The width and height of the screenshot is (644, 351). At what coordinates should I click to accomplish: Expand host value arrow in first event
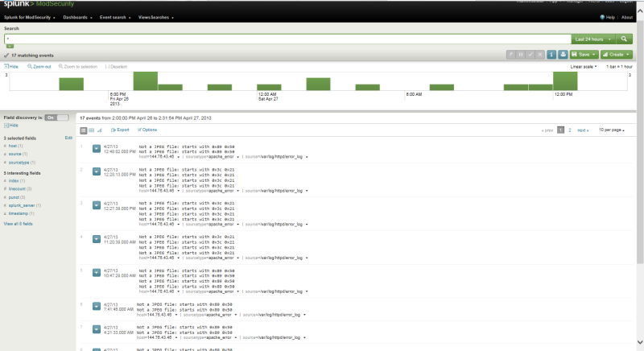click(x=178, y=157)
